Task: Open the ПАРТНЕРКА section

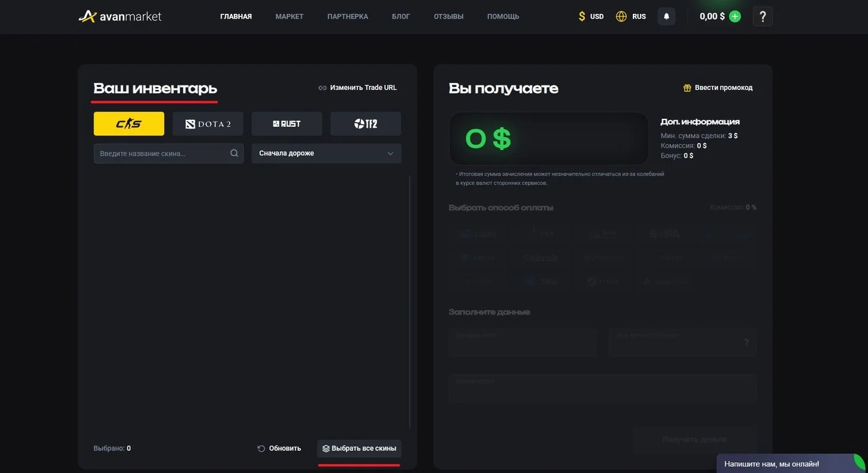Action: (348, 16)
